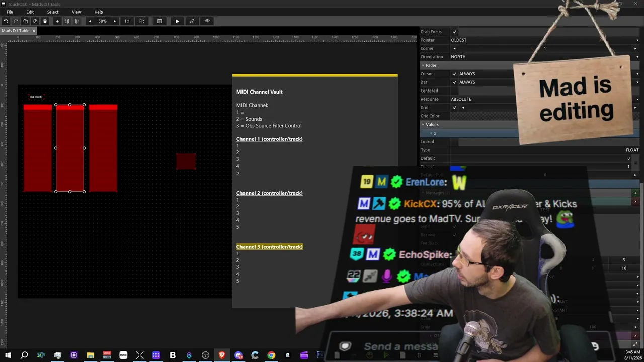Open Google Chrome from the taskbar
The image size is (644, 362).
click(271, 356)
